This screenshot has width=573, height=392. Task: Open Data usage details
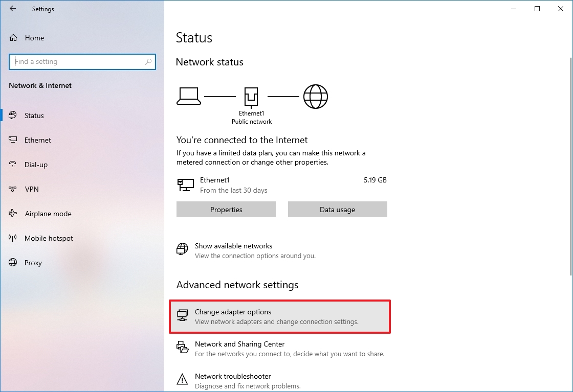coord(337,210)
